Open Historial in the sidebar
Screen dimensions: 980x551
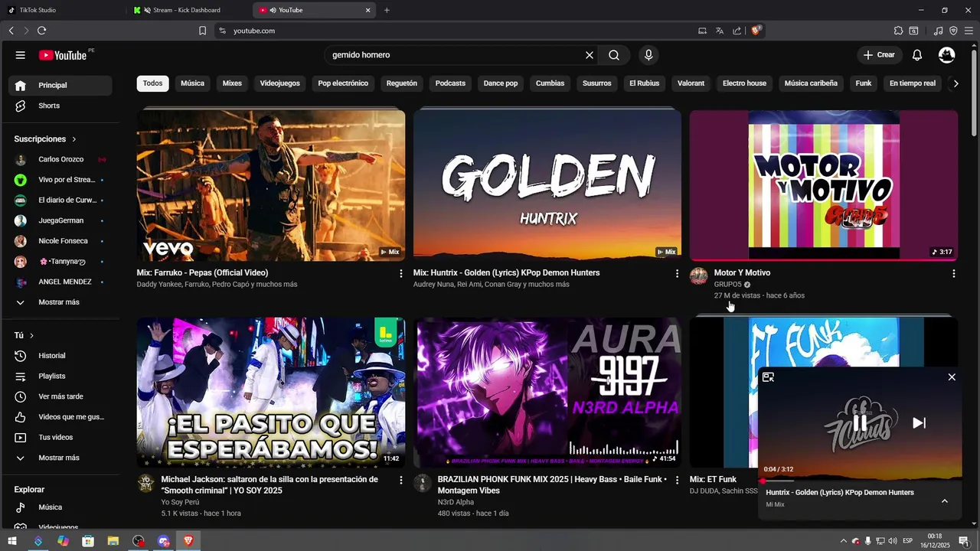(60, 356)
